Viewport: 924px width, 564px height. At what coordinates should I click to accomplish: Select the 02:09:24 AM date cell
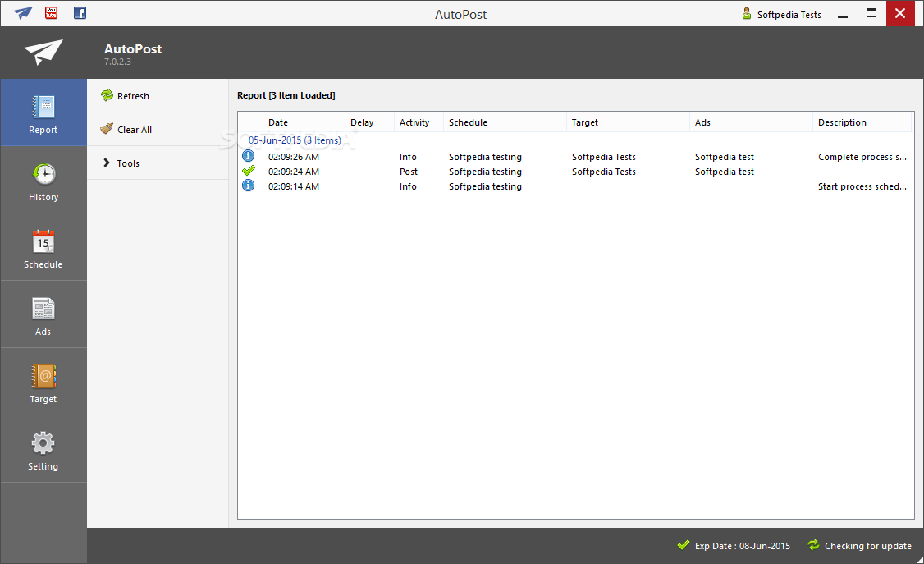[x=294, y=172]
